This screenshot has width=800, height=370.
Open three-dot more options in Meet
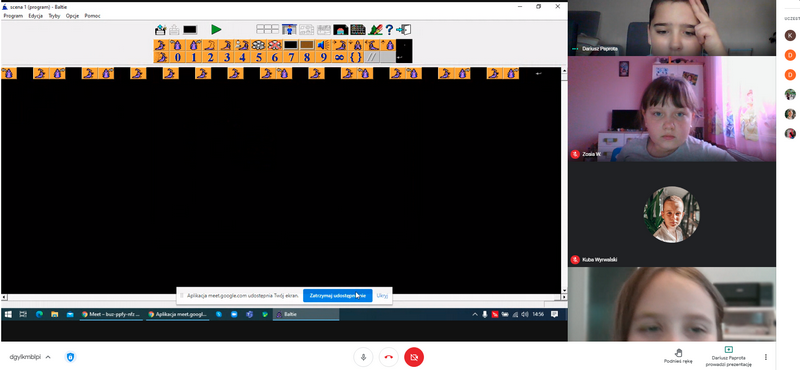coord(765,357)
